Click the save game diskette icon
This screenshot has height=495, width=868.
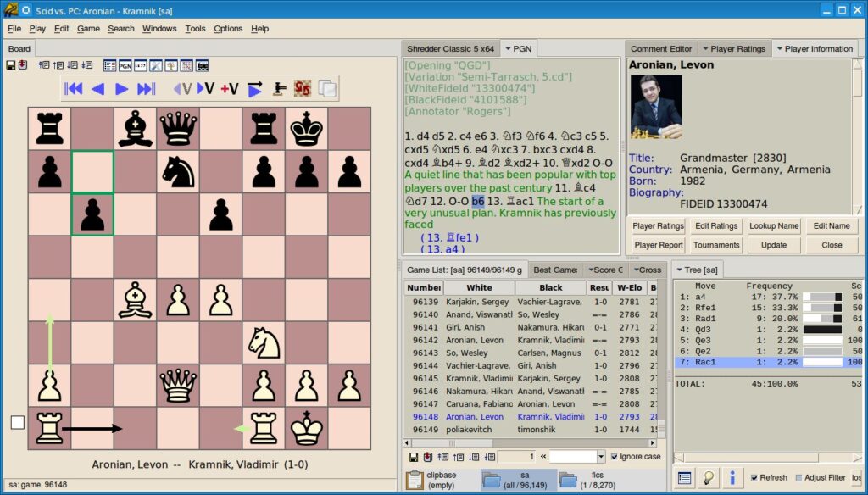point(11,64)
